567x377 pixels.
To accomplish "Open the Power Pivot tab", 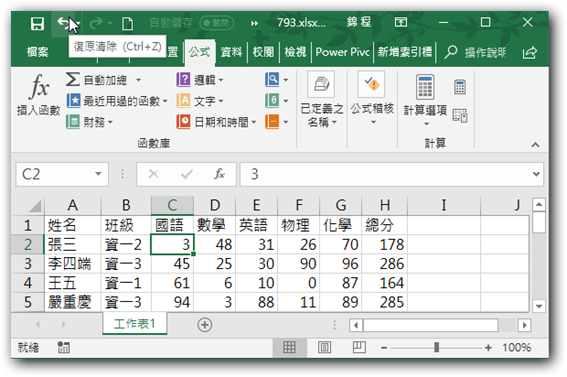I will point(342,52).
